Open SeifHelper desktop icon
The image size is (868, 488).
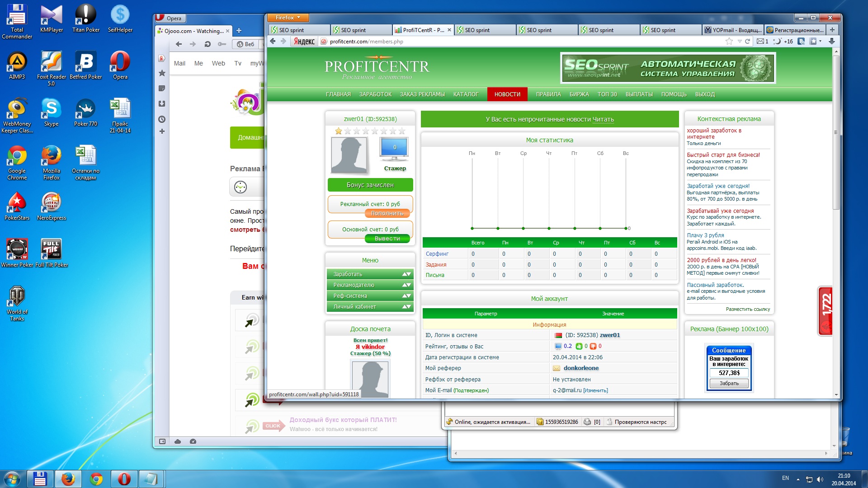pos(120,18)
